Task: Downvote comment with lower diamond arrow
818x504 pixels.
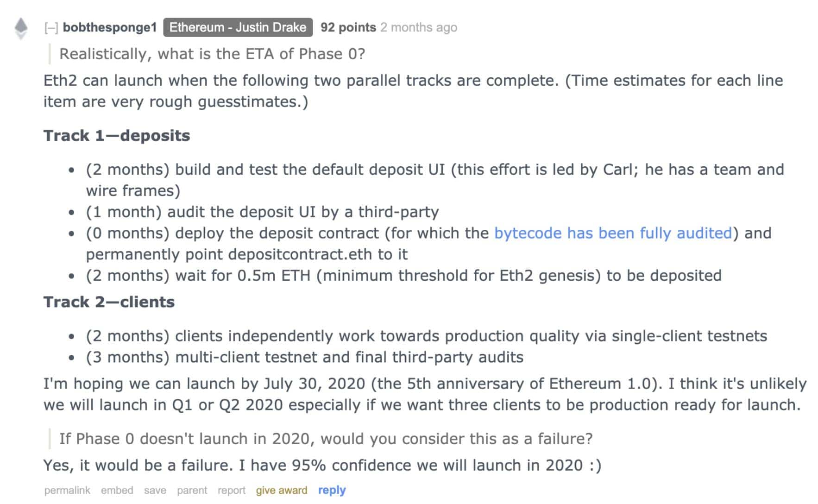Action: (x=21, y=36)
